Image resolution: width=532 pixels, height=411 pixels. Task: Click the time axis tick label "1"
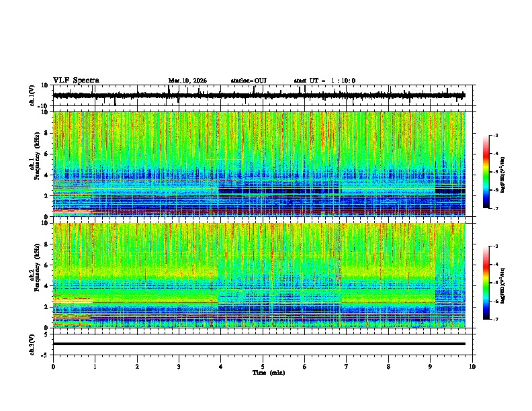click(95, 367)
